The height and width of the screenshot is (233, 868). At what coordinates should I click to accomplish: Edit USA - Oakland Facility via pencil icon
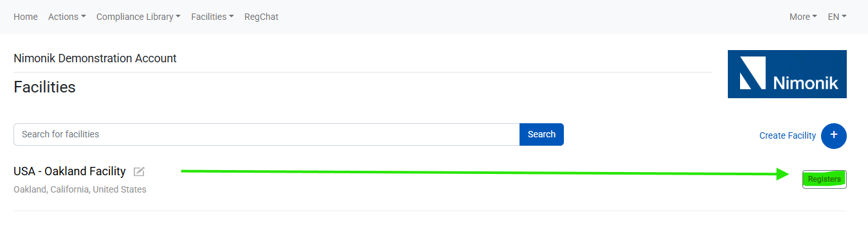pyautogui.click(x=139, y=171)
